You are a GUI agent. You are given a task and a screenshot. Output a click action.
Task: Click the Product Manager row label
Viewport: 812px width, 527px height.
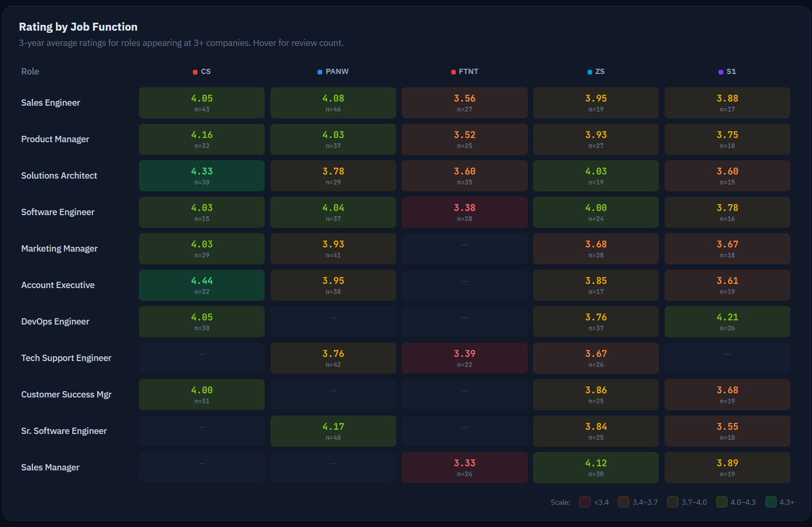(55, 139)
